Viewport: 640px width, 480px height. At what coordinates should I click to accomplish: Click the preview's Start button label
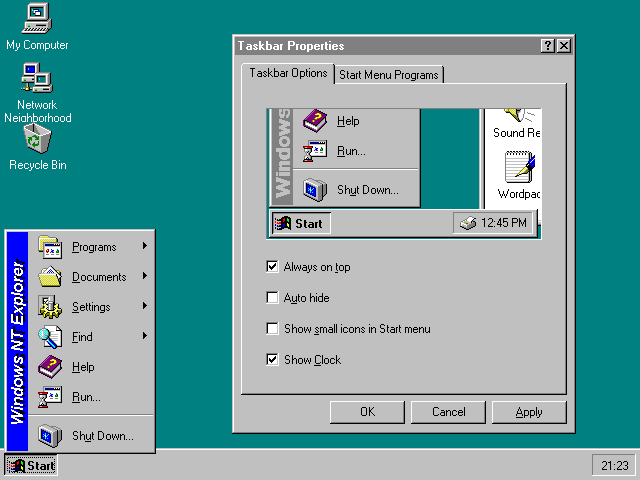309,224
